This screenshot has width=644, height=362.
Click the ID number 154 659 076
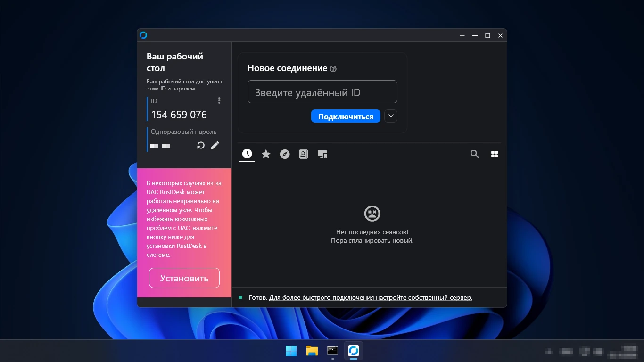pyautogui.click(x=179, y=115)
